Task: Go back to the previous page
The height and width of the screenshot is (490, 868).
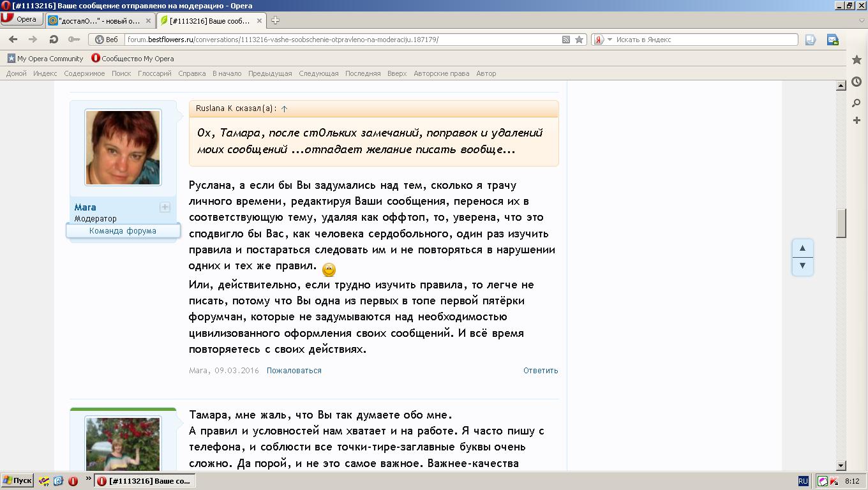Action: (13, 40)
